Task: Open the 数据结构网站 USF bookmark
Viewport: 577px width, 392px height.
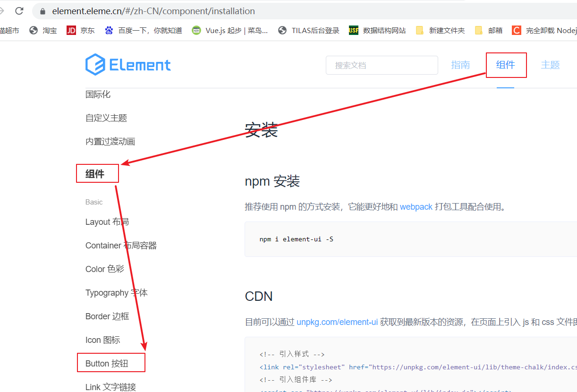Action: point(377,30)
